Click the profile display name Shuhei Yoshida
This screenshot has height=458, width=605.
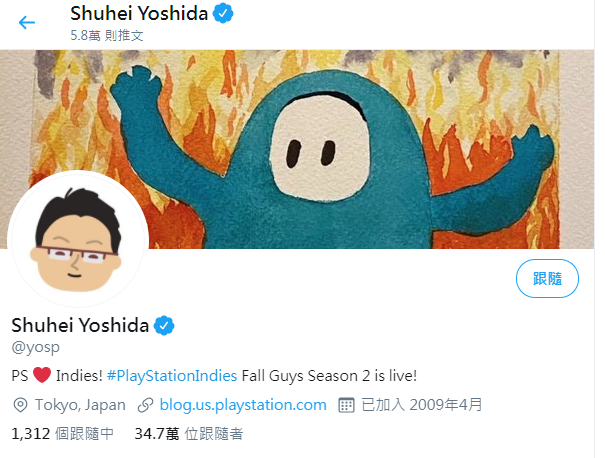(x=80, y=325)
